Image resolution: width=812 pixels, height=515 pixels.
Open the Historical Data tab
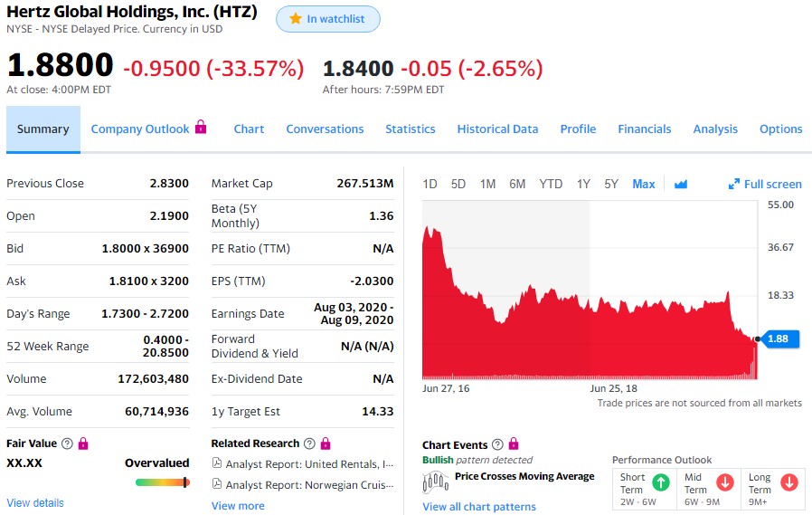click(497, 129)
